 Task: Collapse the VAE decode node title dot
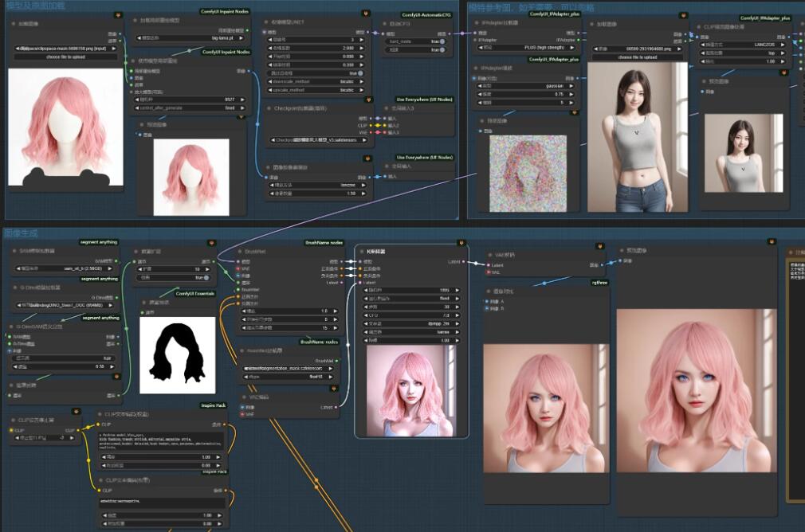(490, 255)
